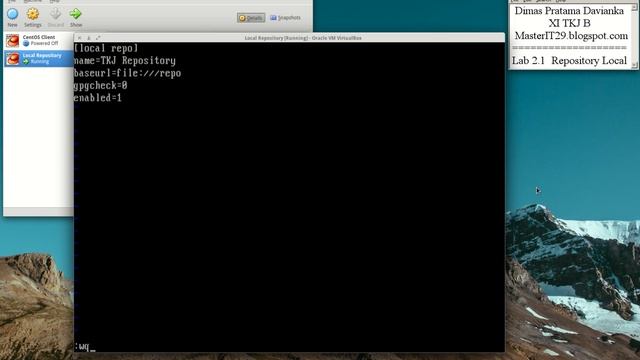Click the CentOS Client red hat icon

point(12,40)
